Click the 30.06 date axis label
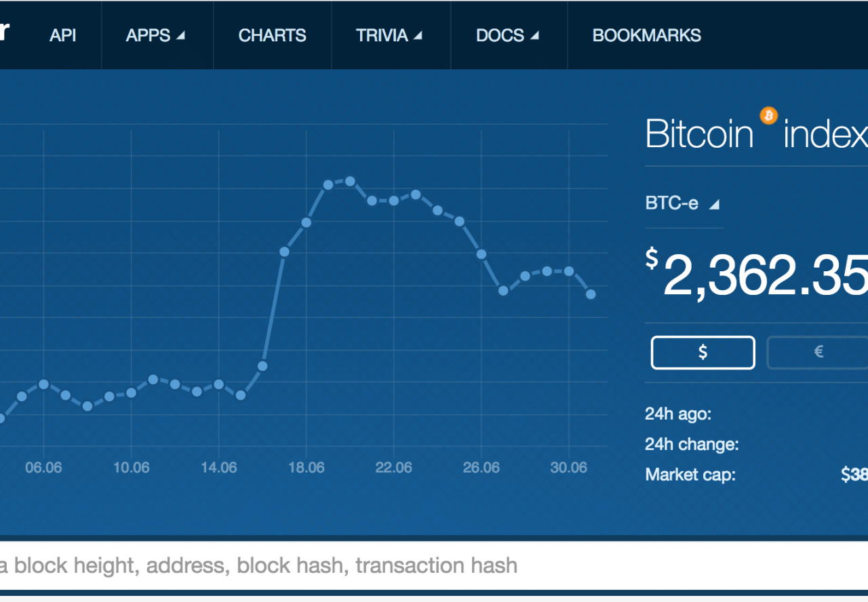 coord(569,468)
